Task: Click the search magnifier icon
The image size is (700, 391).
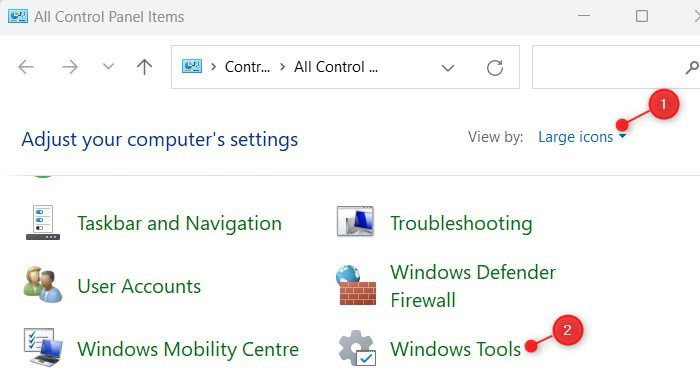Action: pos(692,67)
